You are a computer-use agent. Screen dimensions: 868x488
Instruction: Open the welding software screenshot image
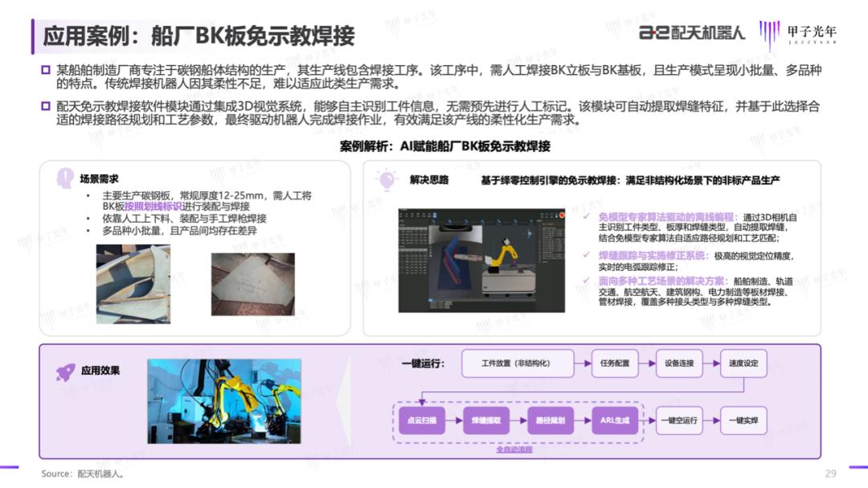[x=481, y=260]
